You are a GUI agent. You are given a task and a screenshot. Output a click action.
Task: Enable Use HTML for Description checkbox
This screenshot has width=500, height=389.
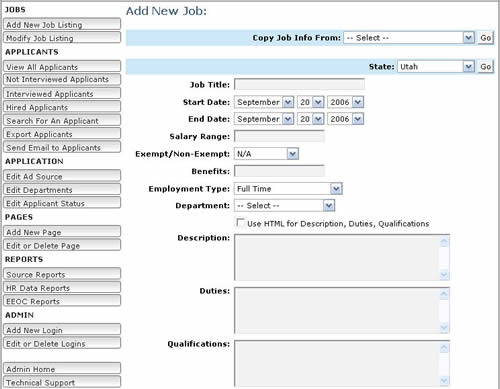coord(240,222)
